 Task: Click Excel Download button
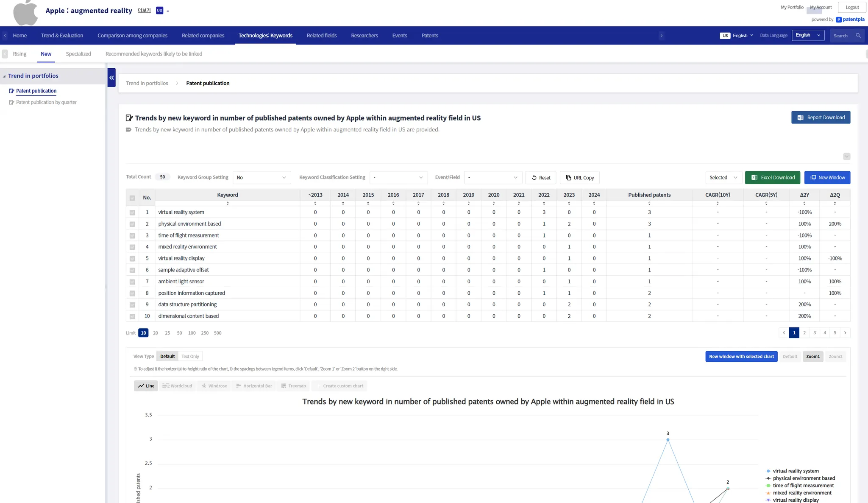772,178
